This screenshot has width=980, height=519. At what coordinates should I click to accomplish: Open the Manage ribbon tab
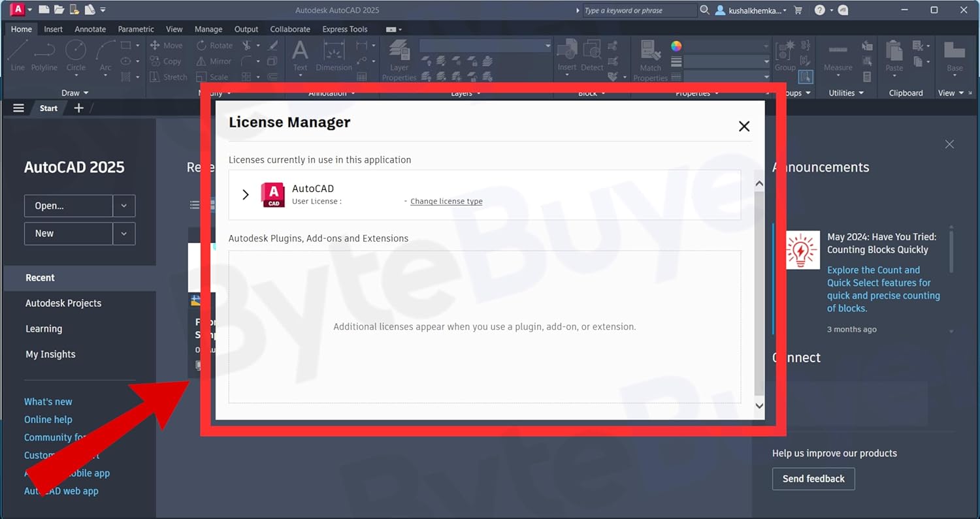208,29
